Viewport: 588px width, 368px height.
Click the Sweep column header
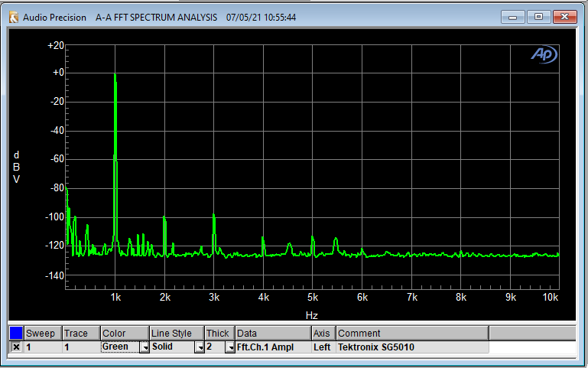(43, 333)
